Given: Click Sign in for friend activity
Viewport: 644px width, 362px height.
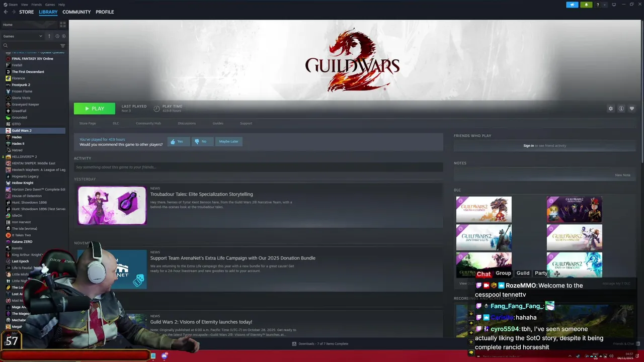Looking at the screenshot, I should tap(528, 146).
